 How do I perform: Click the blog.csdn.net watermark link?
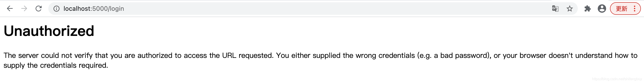[617, 79]
